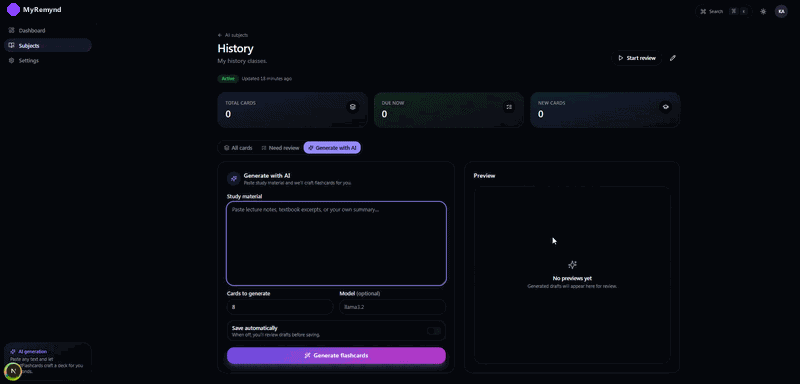
Task: Click the Cards to generate number field
Action: (x=280, y=307)
